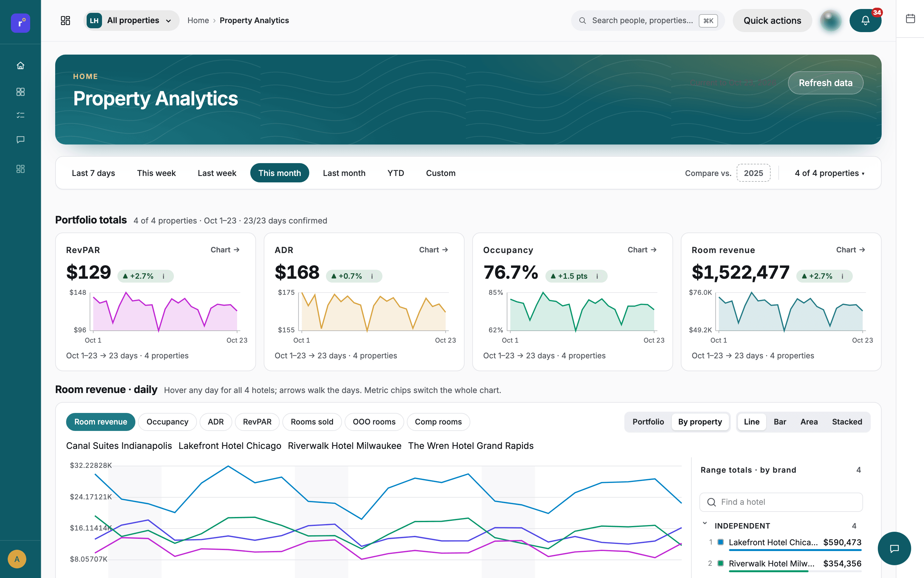Focus the Find a hotel field
The height and width of the screenshot is (578, 924).
click(x=781, y=502)
